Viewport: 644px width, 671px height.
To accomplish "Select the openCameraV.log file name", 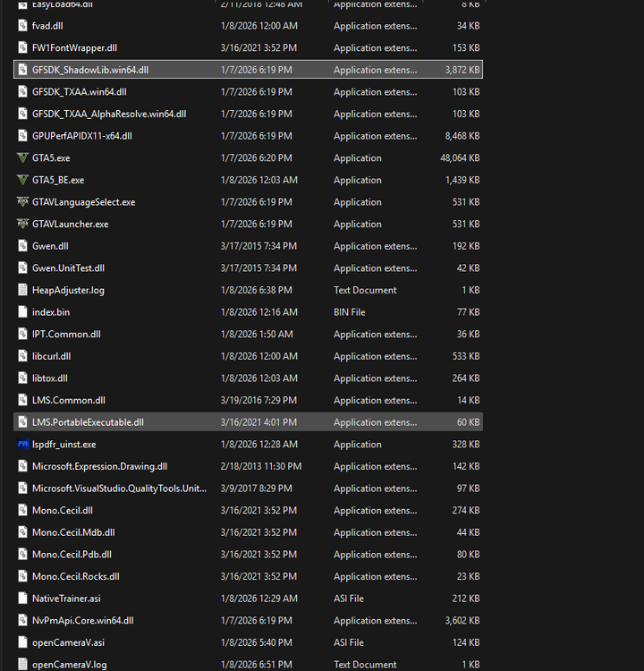I will point(70,665).
